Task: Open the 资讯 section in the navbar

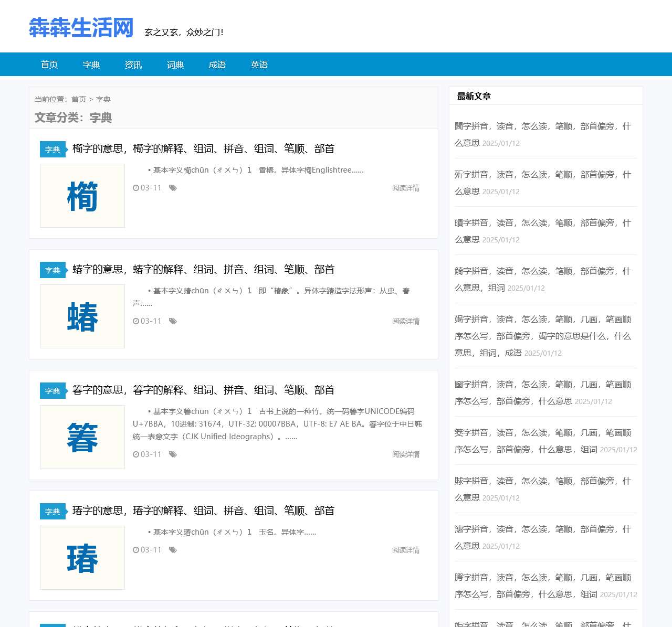Action: [133, 65]
